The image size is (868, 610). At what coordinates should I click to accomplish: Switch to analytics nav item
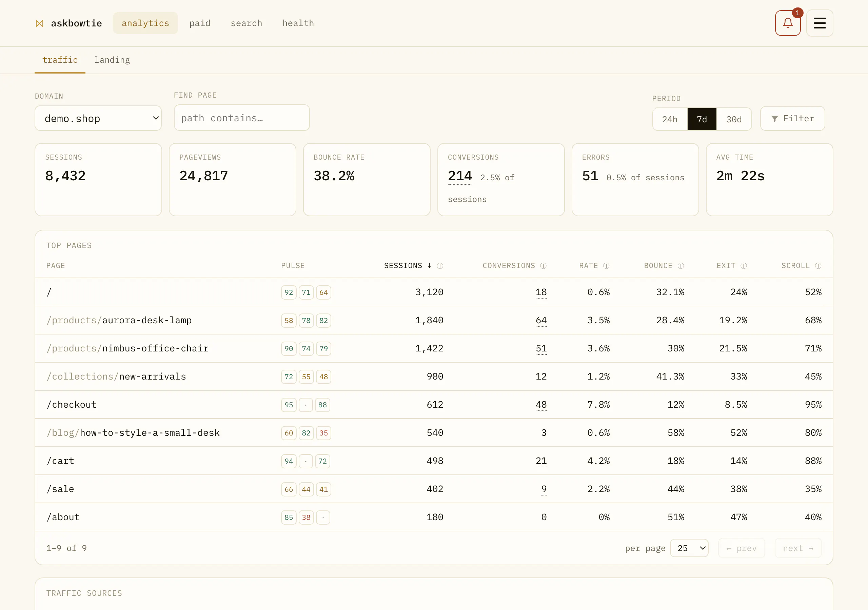(145, 23)
